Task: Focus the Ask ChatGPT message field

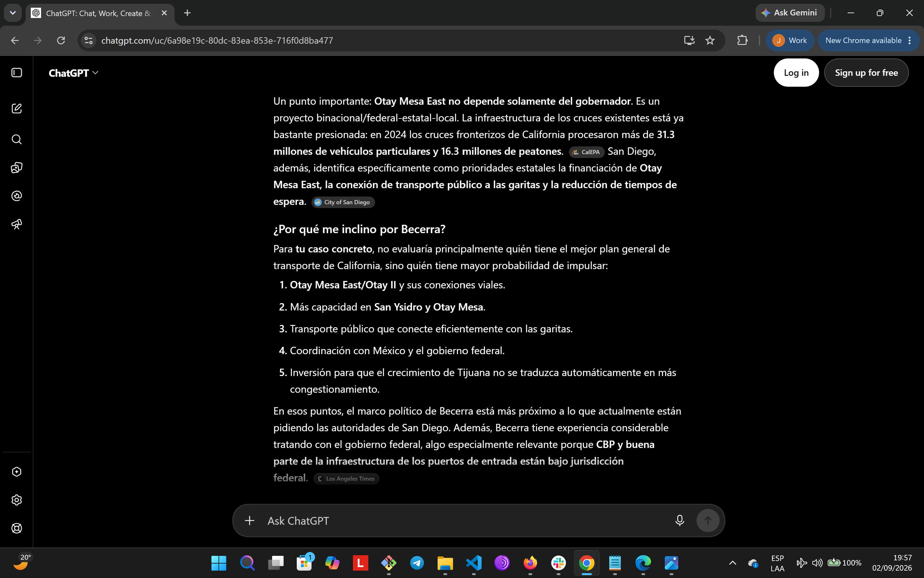Action: pos(466,521)
